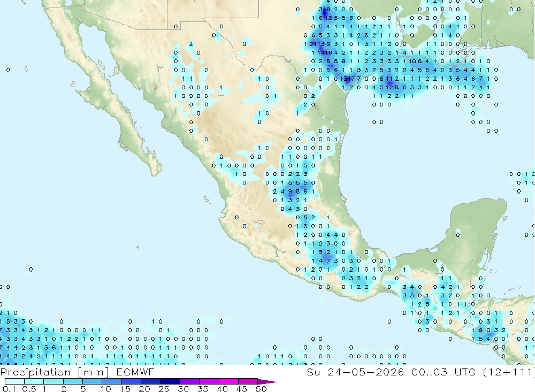Viewport: 535px width, 392px height.
Task: Click the 0.5–1 mm legend color box
Action: point(34,381)
